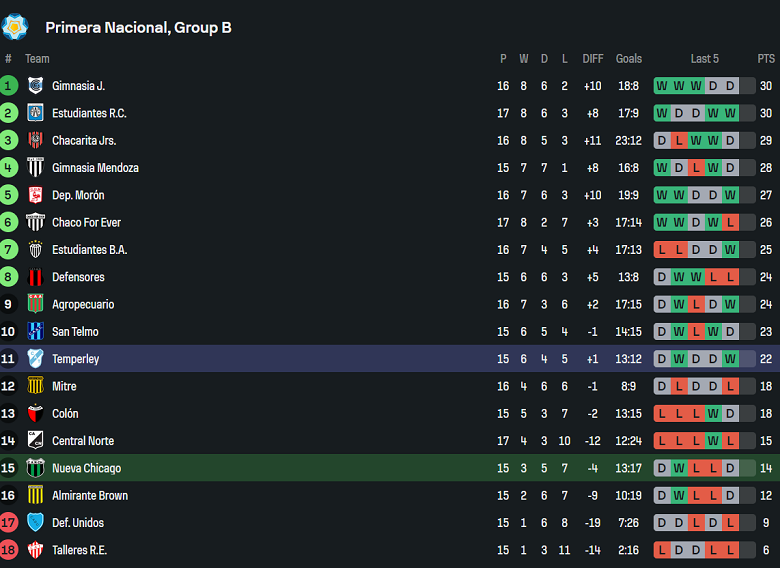
Task: Click the Last 5 column header
Action: pyautogui.click(x=704, y=59)
